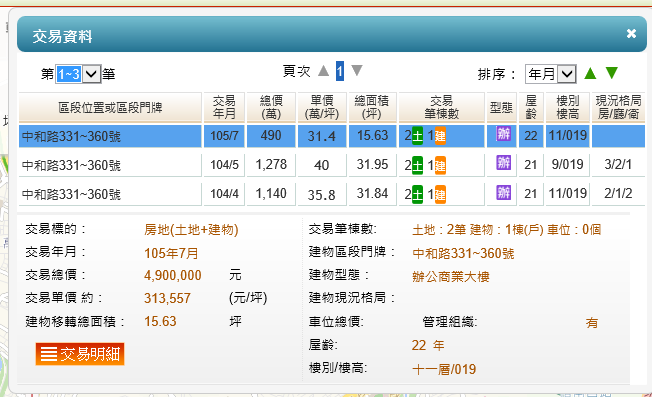Viewport: 652px width, 397px height.
Task: Click the 現況格局 房/廳/衛 column header
Action: tap(618, 108)
